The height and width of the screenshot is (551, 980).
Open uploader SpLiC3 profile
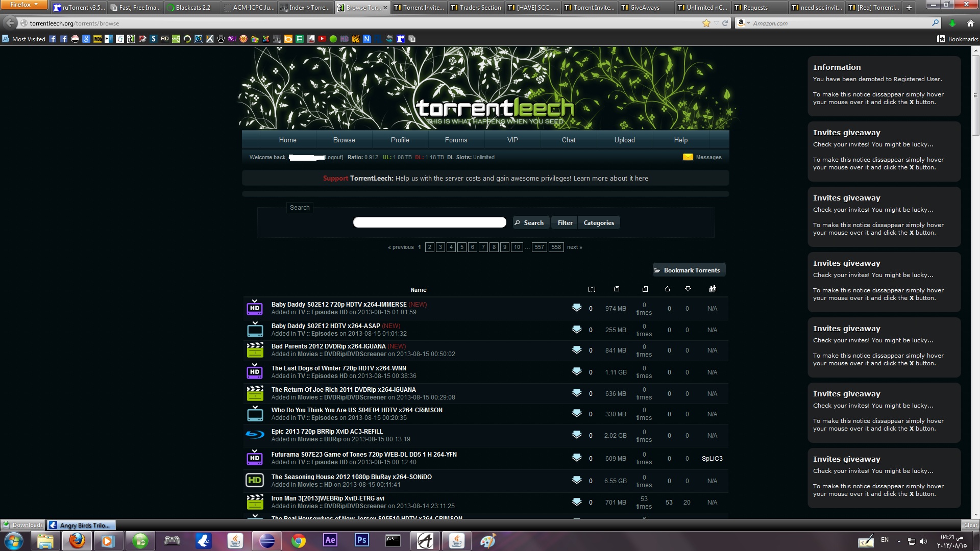(x=712, y=458)
